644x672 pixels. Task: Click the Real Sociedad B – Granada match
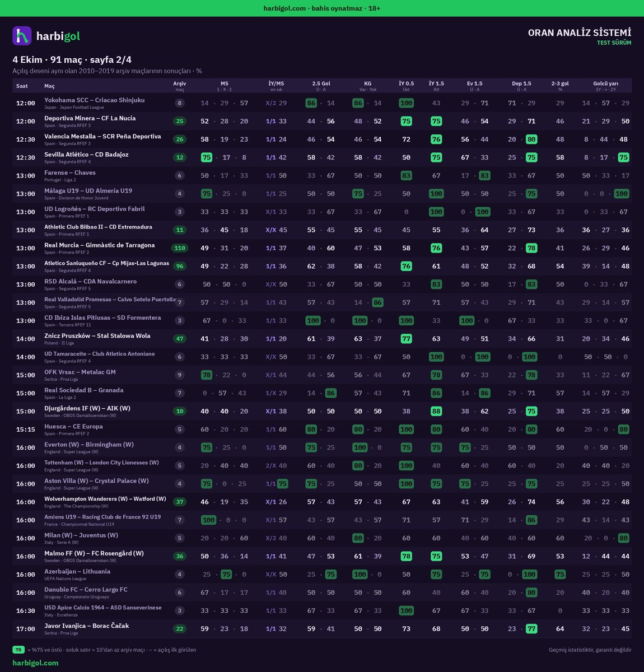tap(83, 390)
